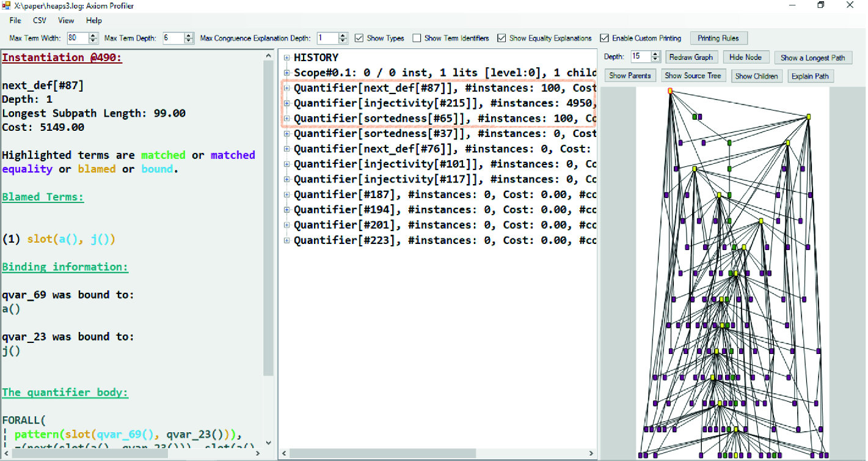Click the Redraw Graph button
868x461 pixels.
[691, 57]
